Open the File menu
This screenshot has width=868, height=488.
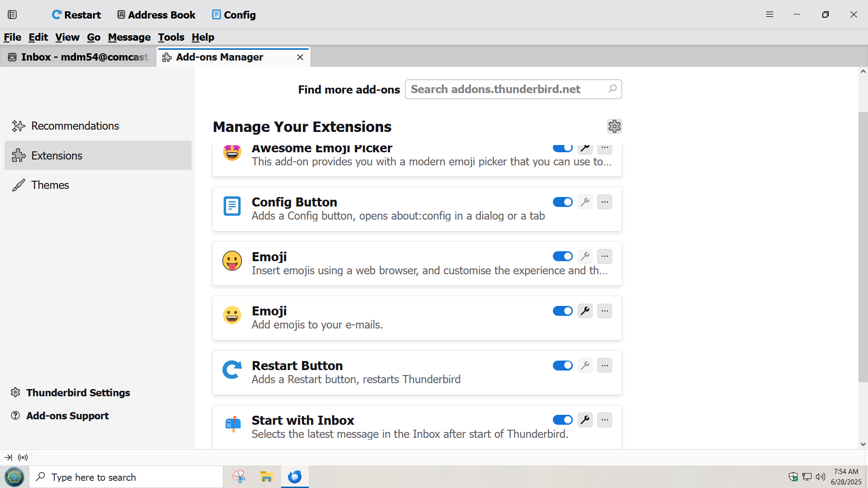pyautogui.click(x=13, y=37)
